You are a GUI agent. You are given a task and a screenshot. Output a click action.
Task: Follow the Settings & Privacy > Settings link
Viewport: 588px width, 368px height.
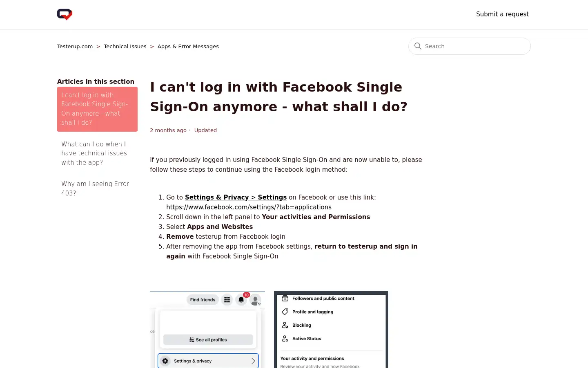[x=236, y=197]
